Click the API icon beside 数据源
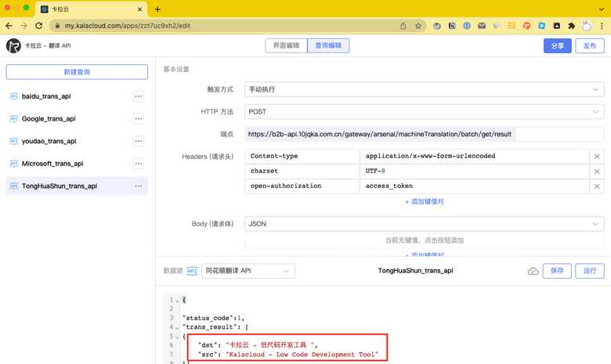This screenshot has height=364, width=611. point(192,271)
